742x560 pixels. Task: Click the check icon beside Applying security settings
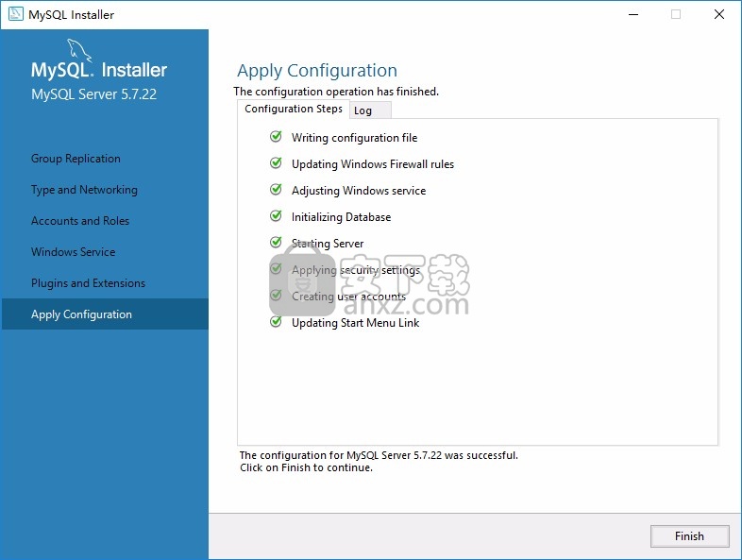coord(276,269)
